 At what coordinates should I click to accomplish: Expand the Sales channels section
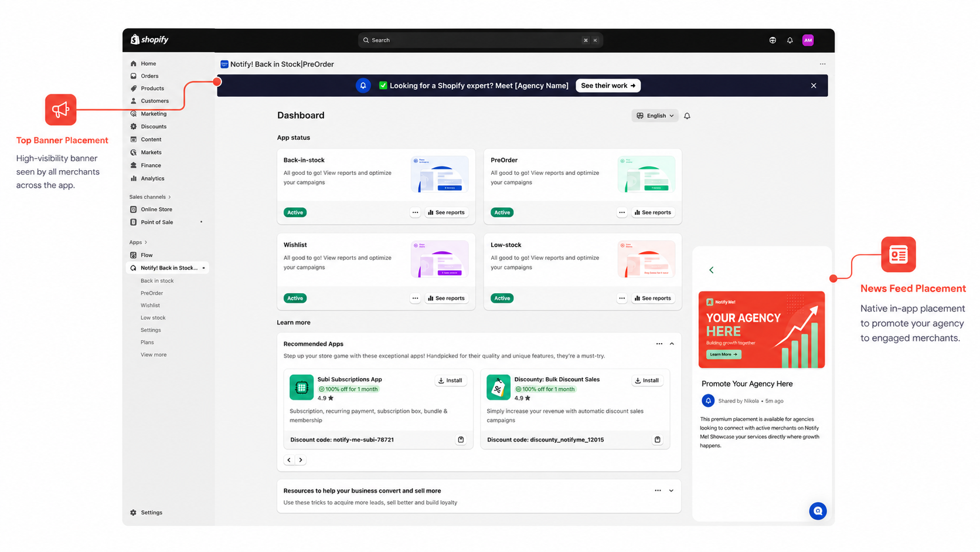point(150,197)
